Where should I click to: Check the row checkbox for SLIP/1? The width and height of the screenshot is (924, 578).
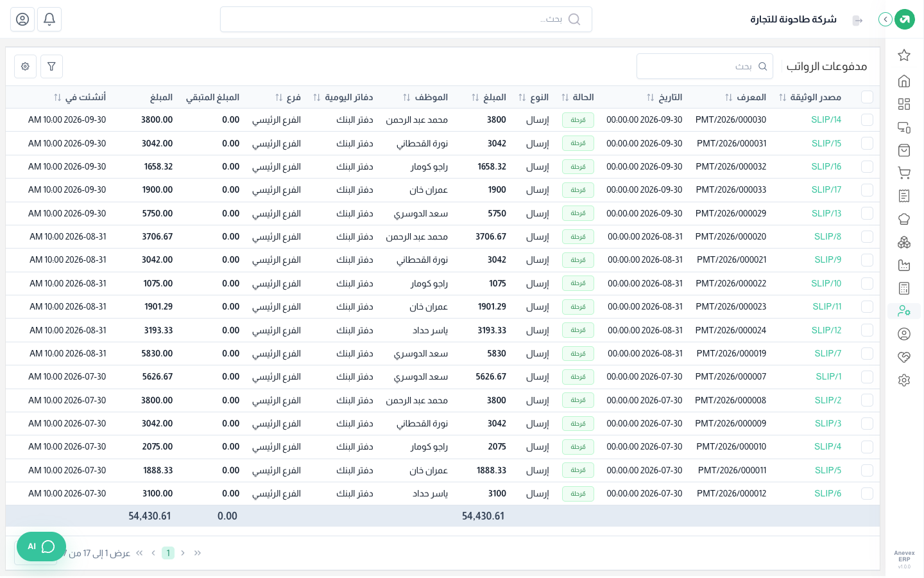click(867, 377)
